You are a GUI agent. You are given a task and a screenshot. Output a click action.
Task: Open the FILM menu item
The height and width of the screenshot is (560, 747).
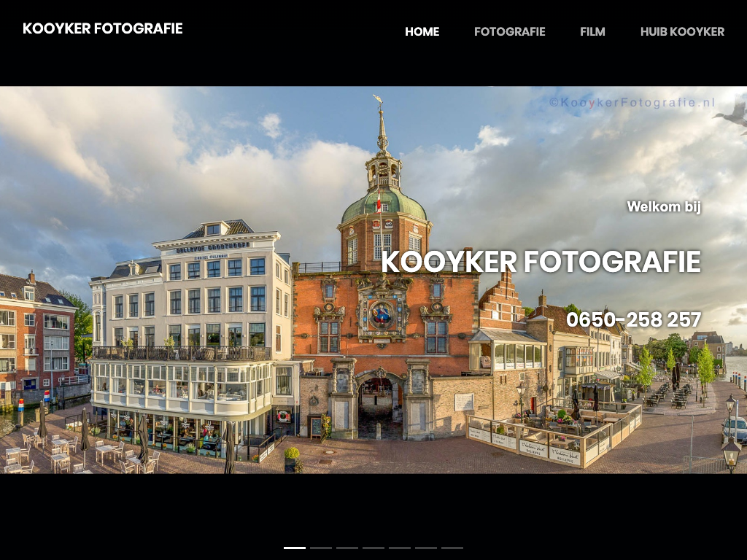coord(592,31)
